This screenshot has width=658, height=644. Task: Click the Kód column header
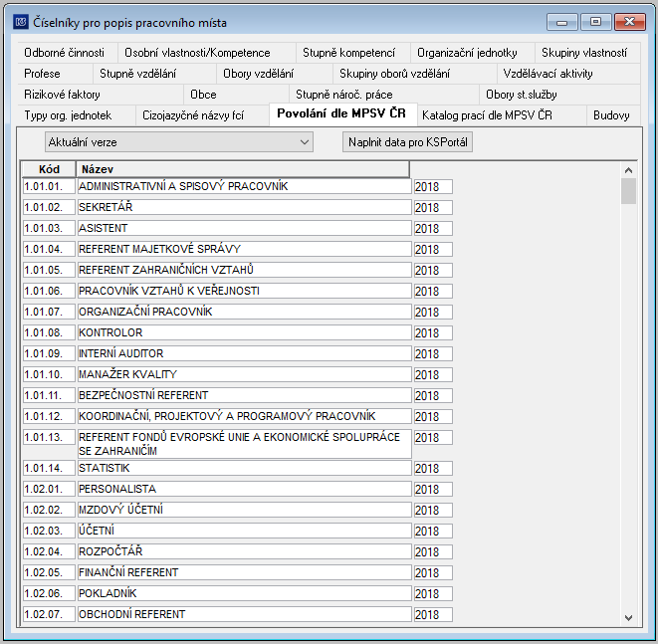click(49, 169)
